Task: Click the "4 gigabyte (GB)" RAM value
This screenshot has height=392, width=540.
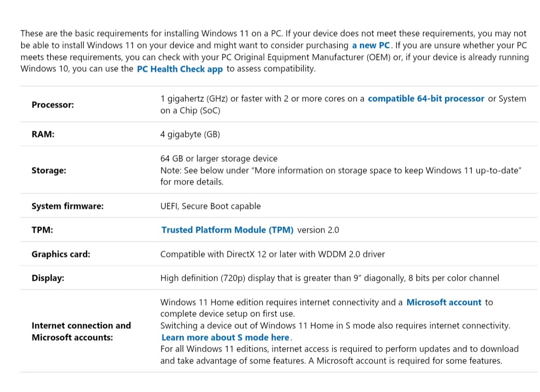Action: tap(190, 134)
